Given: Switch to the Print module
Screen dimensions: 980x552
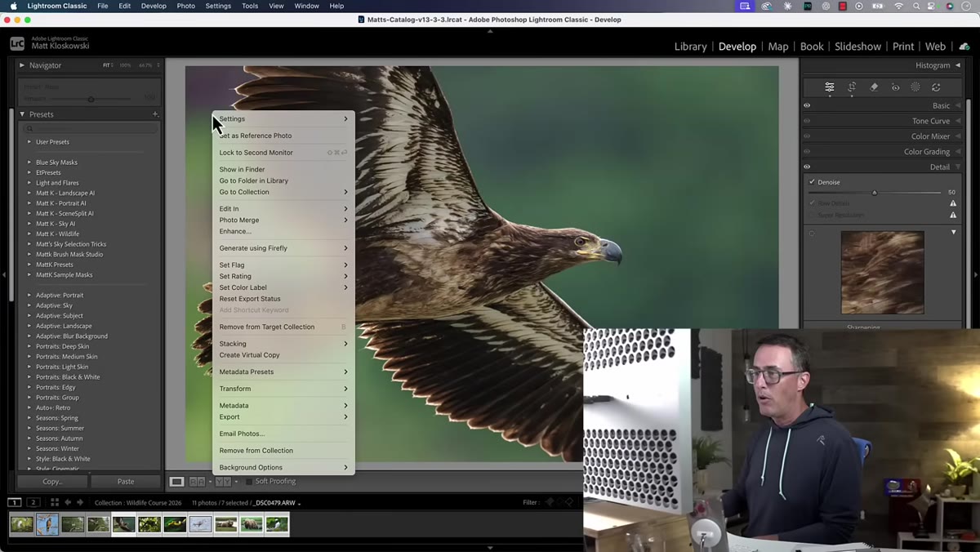Looking at the screenshot, I should point(903,47).
